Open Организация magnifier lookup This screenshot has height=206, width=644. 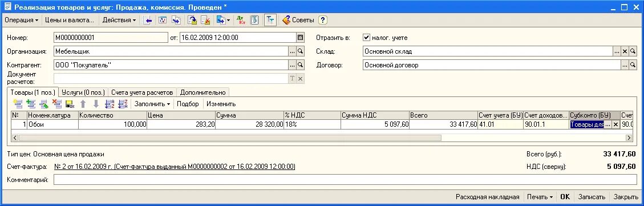tap(300, 51)
